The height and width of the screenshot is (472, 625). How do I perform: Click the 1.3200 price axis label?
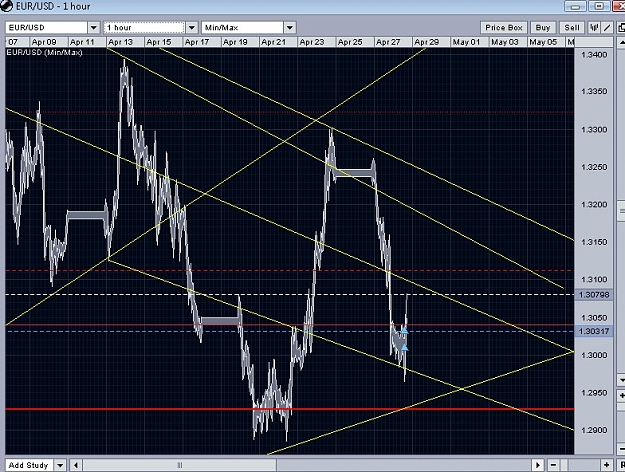coord(594,205)
